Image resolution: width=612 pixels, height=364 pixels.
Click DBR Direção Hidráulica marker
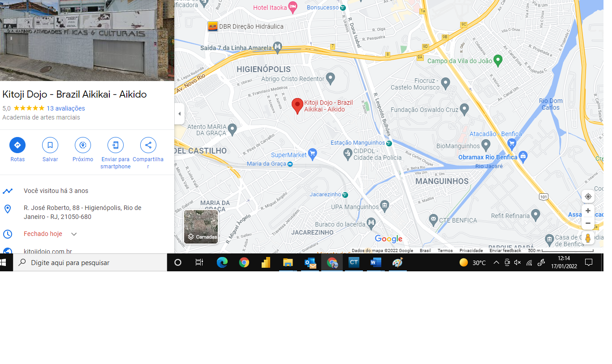coord(213,26)
